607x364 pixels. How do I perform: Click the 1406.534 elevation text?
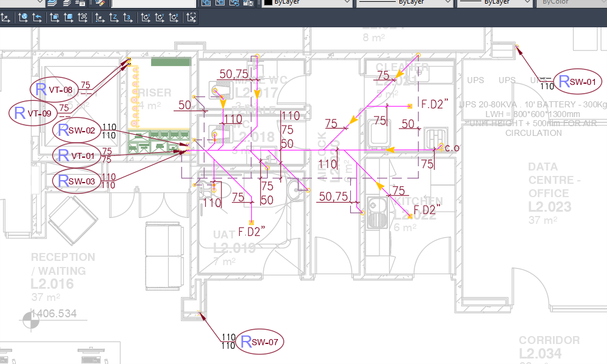(53, 313)
